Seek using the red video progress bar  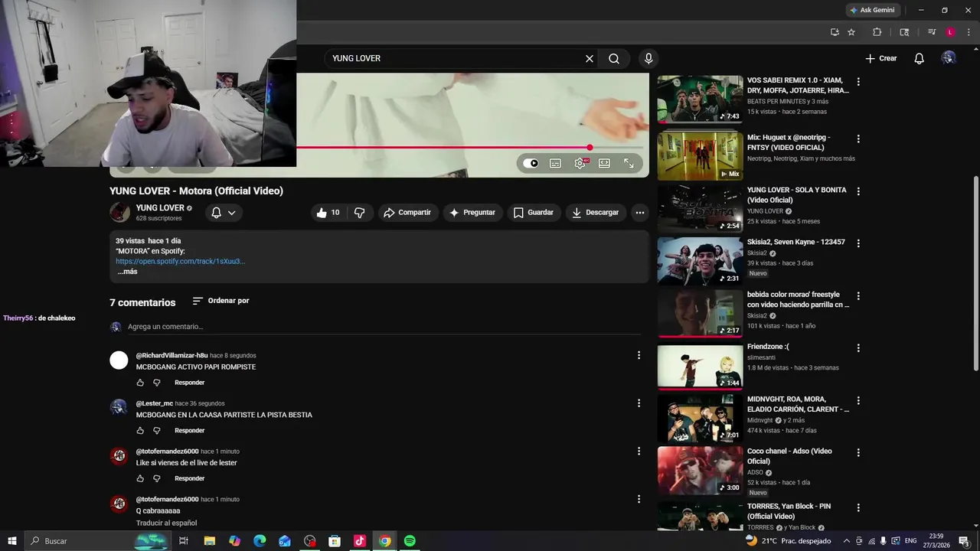click(x=471, y=147)
